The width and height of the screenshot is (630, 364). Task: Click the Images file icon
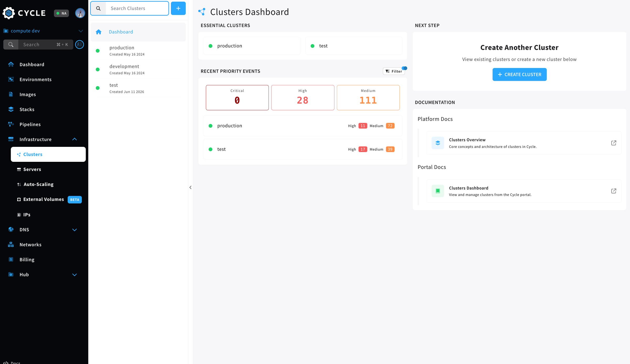coord(11,94)
